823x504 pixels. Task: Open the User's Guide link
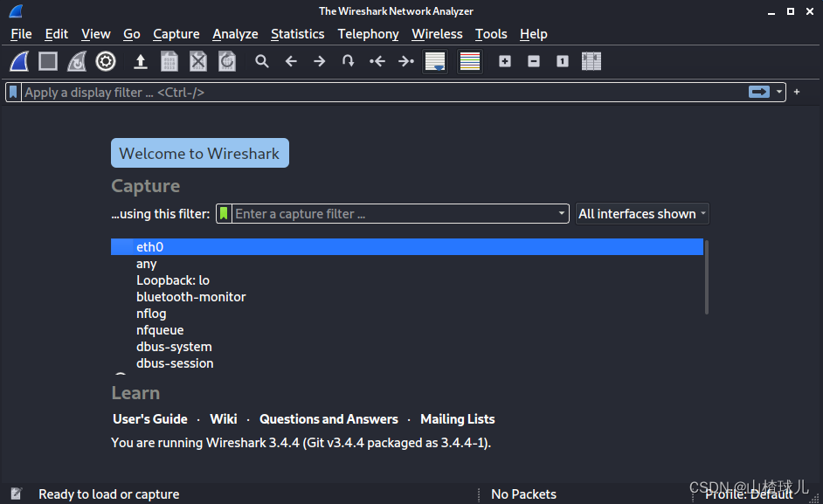point(150,419)
